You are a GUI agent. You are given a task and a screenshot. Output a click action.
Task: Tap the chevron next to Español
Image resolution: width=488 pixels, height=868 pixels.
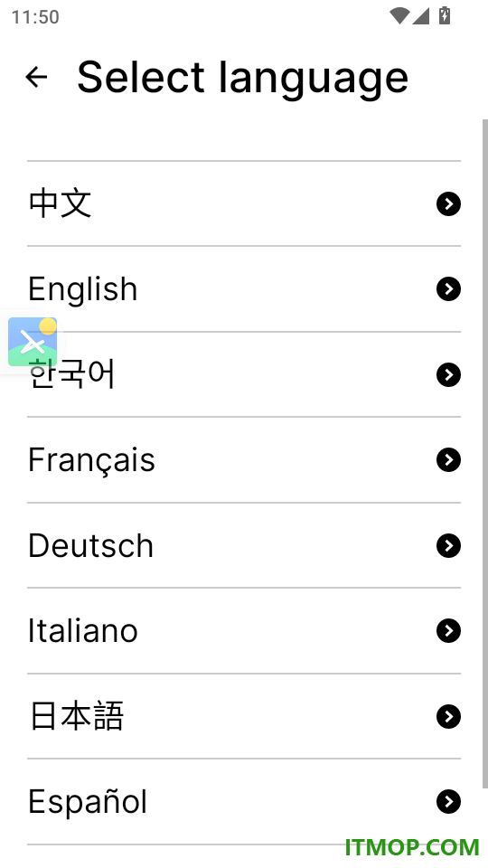449,802
